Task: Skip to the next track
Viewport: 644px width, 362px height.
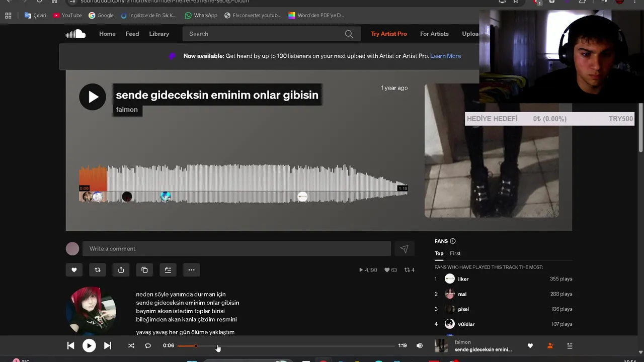Action: click(x=107, y=345)
